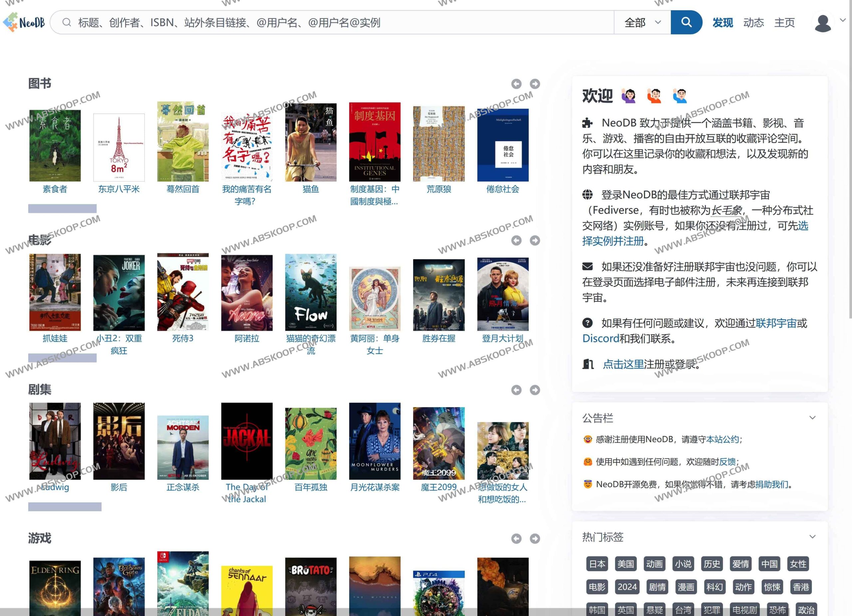The height and width of the screenshot is (616, 852).
Task: Open the user avatar account menu
Action: (x=823, y=23)
